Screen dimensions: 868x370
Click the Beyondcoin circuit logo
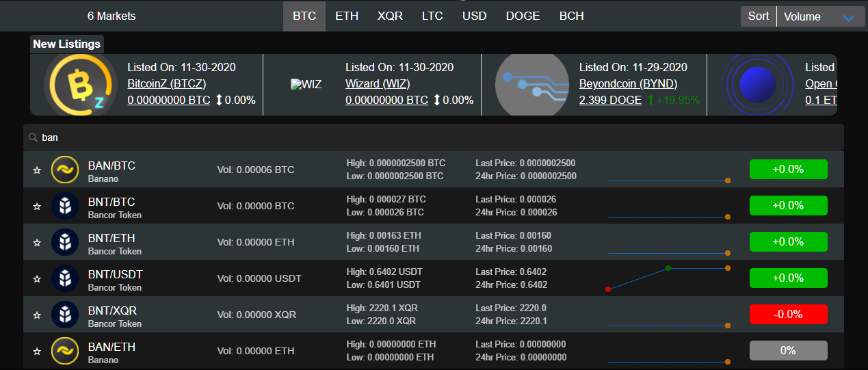[532, 85]
